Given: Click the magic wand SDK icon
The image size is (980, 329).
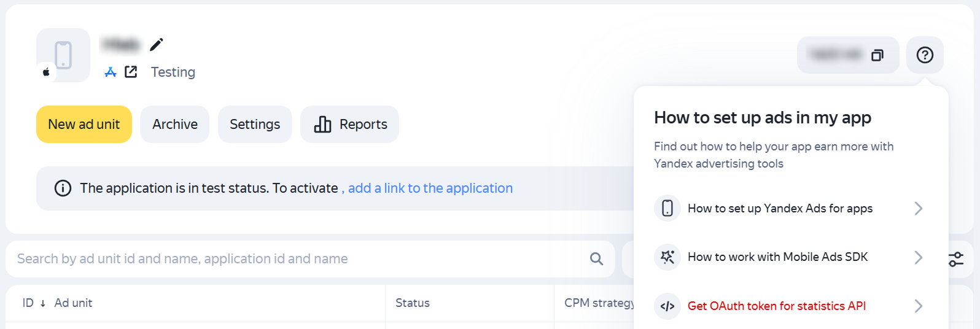Looking at the screenshot, I should click(x=667, y=257).
